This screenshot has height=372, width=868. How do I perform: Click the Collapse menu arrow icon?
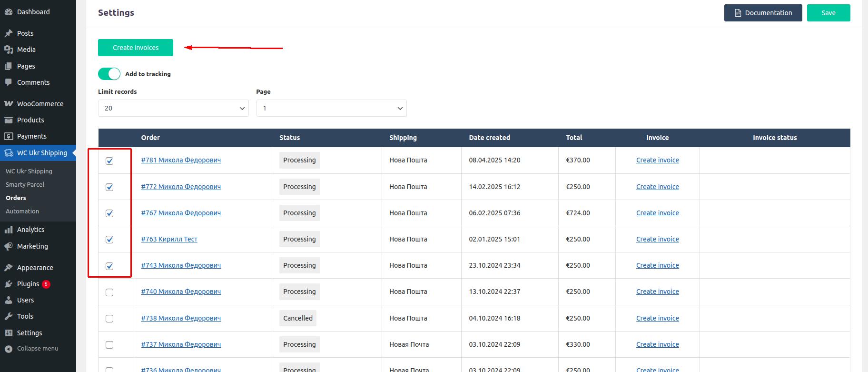[x=8, y=349]
